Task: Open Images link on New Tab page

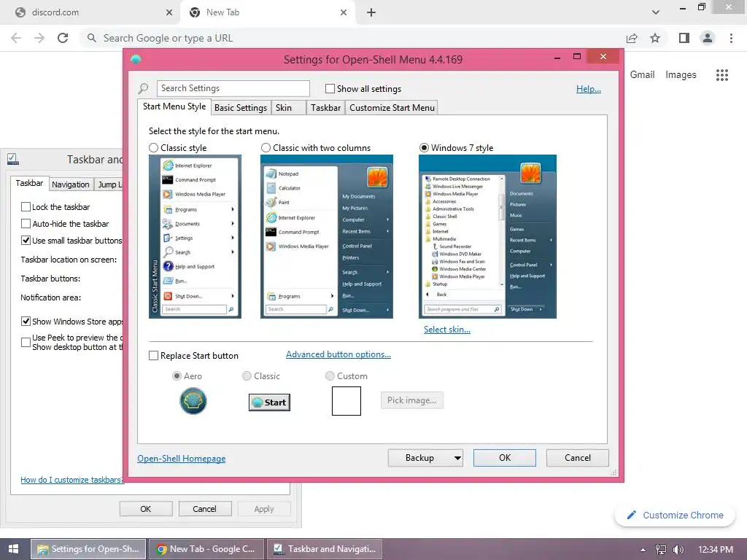Action: coord(681,75)
